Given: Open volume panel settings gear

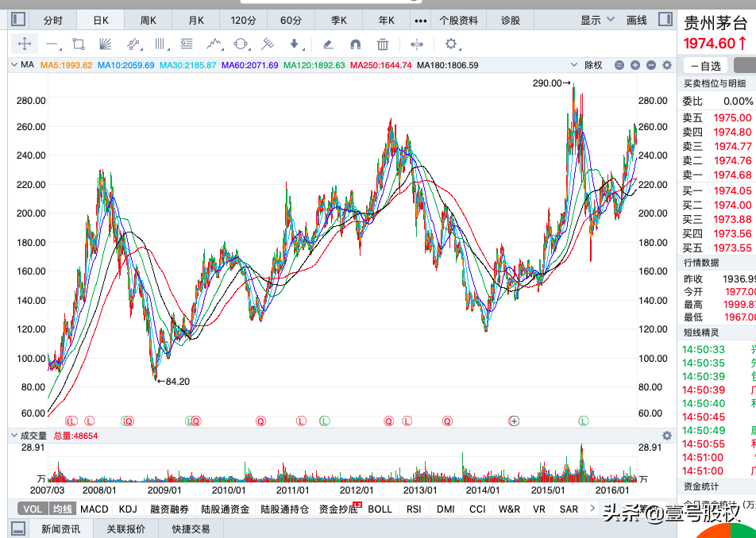Looking at the screenshot, I should pos(667,436).
